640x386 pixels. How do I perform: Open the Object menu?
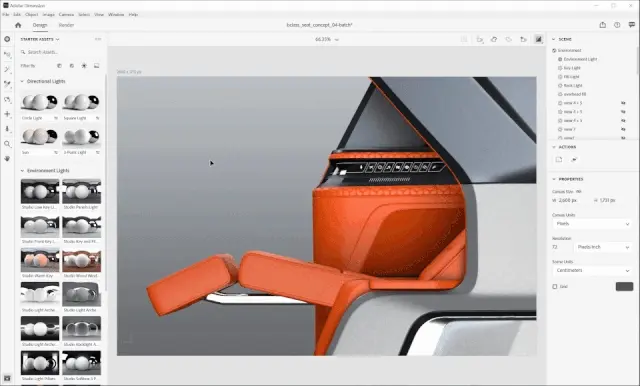point(31,14)
